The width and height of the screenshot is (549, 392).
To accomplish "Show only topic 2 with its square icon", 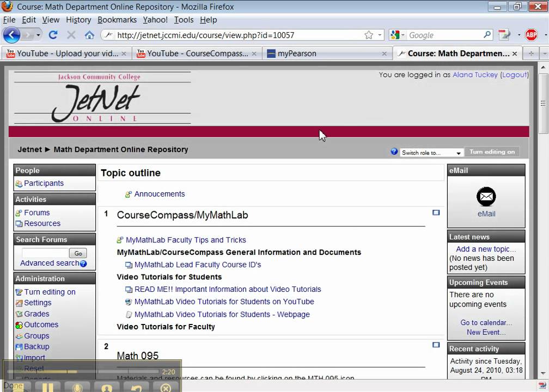I will pyautogui.click(x=436, y=345).
